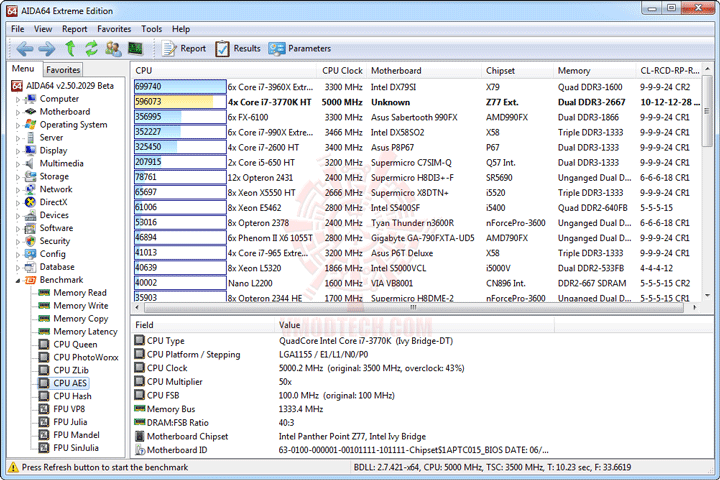The height and width of the screenshot is (480, 720).
Task: Open benchmark Parameters
Action: 299,48
